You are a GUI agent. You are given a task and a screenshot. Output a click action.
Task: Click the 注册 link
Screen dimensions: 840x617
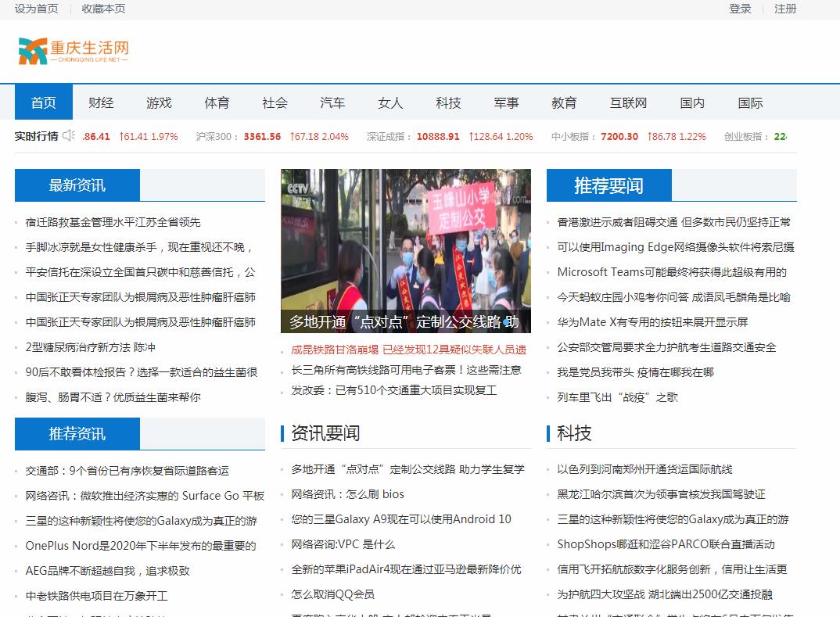pyautogui.click(x=784, y=9)
